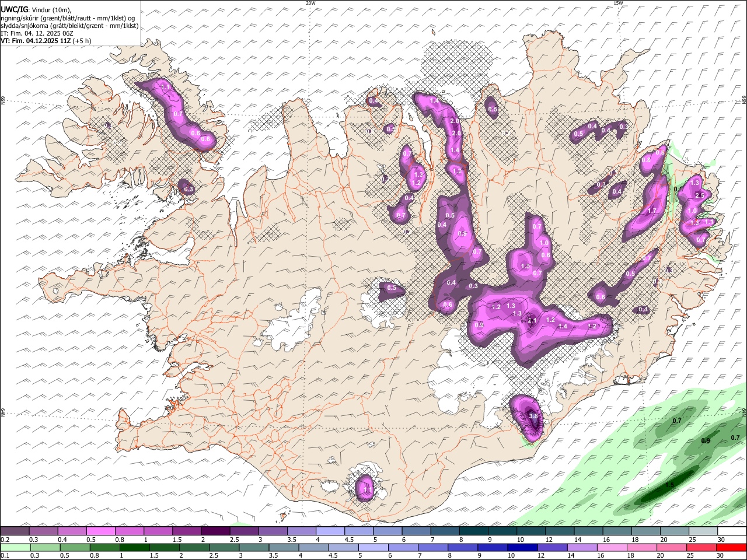Screen dimensions: 747x560
Task: Click the '2.5' snowfall value on the map
Action: tap(701, 195)
